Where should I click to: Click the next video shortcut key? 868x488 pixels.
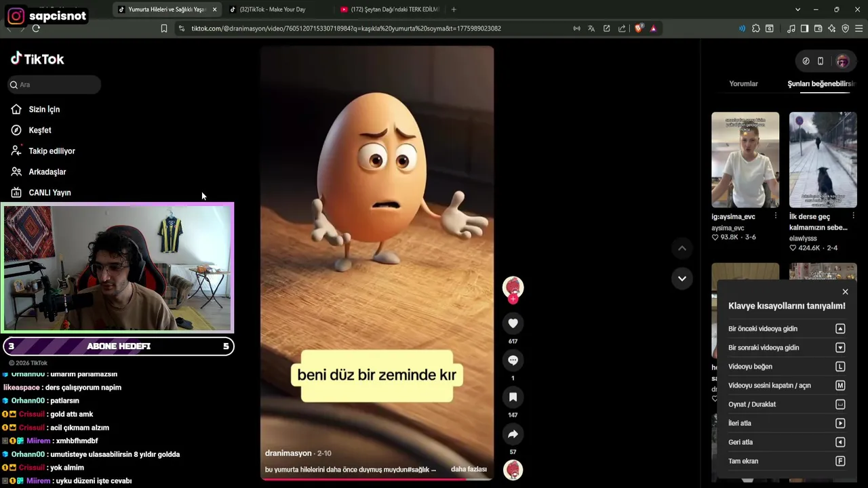point(840,348)
